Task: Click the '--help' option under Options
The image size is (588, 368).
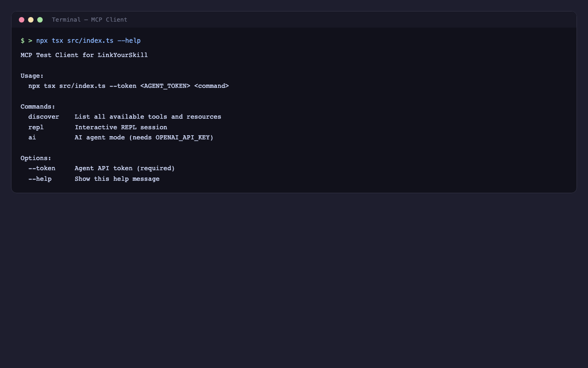Action: (x=40, y=179)
